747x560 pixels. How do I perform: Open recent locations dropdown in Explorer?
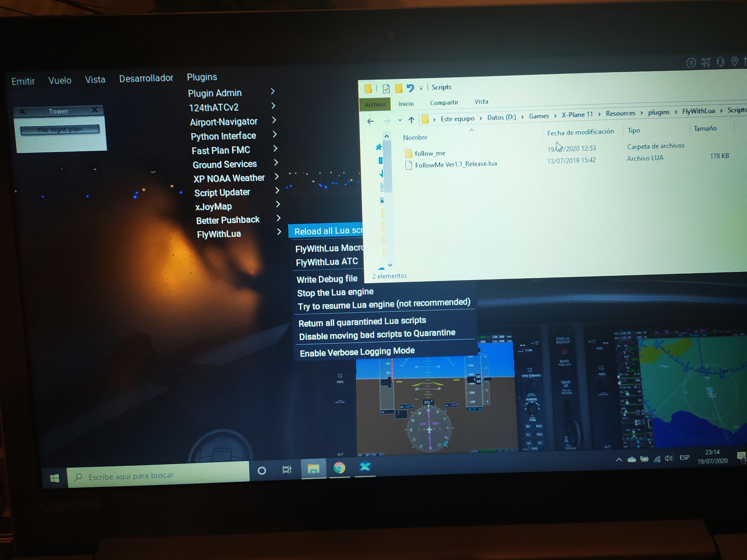click(400, 120)
